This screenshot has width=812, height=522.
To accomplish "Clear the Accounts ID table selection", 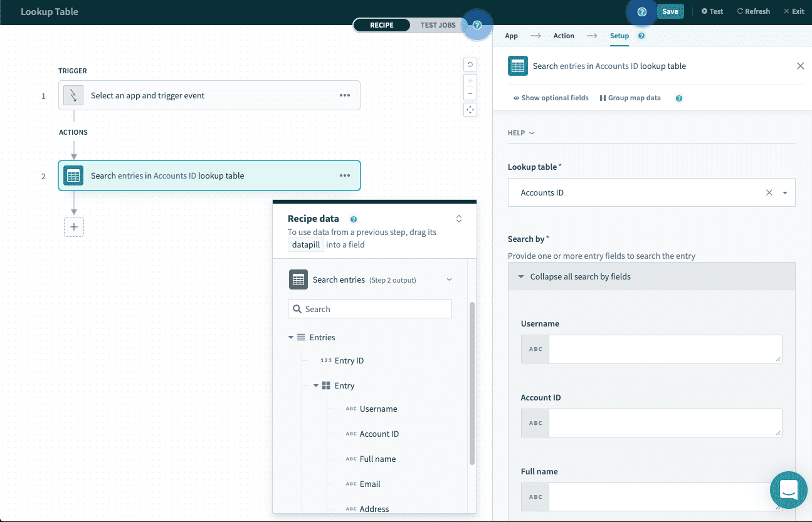I will 769,192.
